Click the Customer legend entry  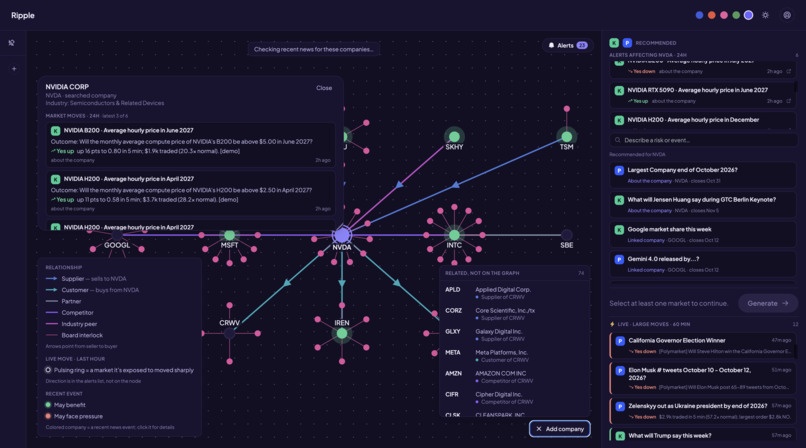[92, 290]
